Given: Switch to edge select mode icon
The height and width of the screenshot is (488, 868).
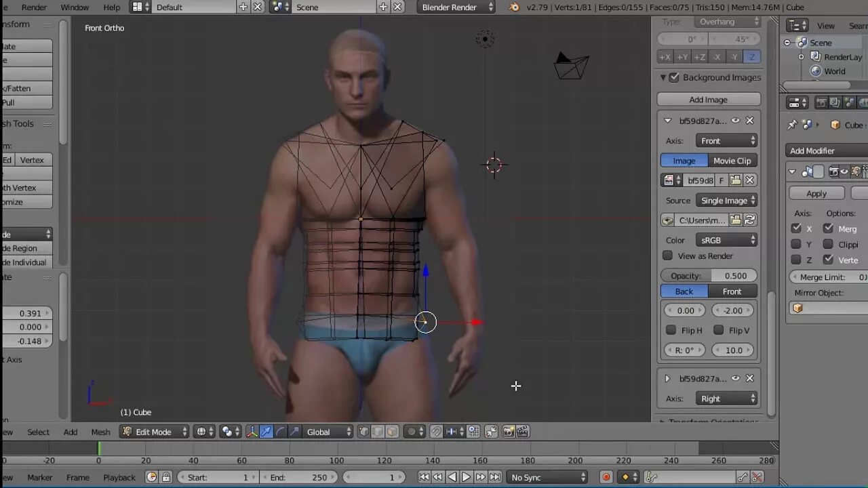Looking at the screenshot, I should 378,432.
